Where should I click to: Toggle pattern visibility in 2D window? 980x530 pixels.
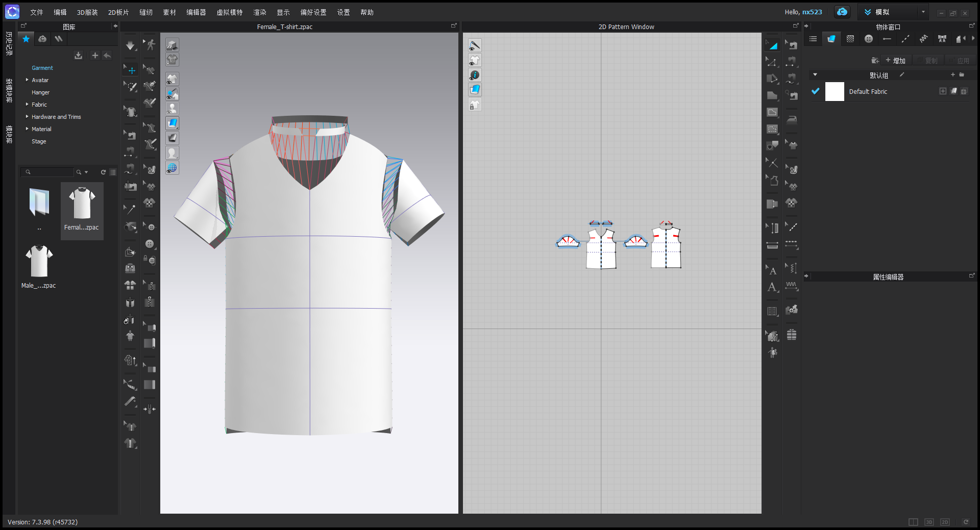(x=475, y=60)
